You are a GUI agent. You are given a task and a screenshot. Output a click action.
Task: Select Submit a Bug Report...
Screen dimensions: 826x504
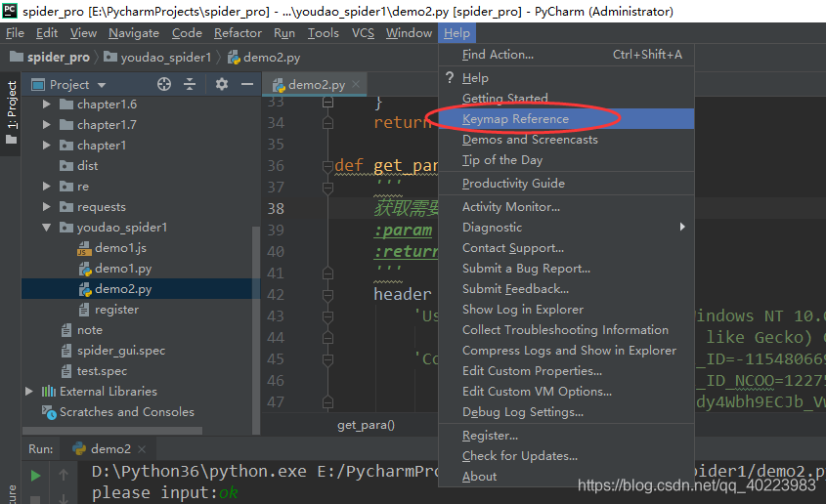point(566,269)
